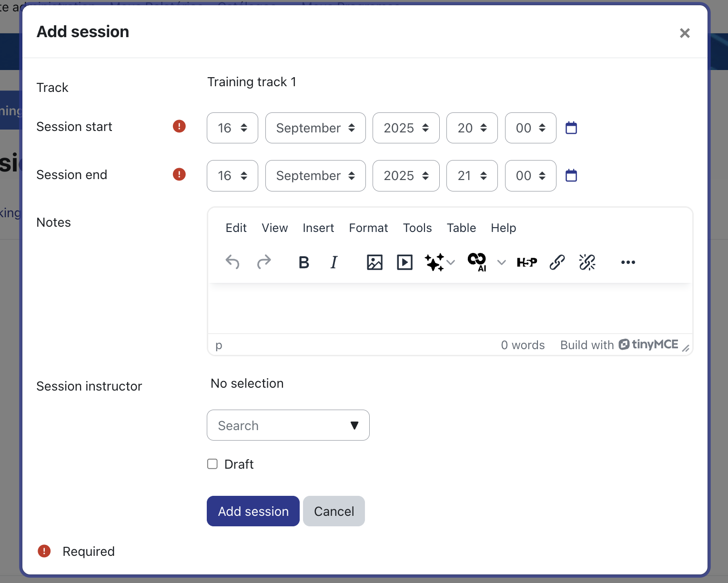The width and height of the screenshot is (728, 583).
Task: Open the Tools menu in Notes
Action: coord(417,228)
